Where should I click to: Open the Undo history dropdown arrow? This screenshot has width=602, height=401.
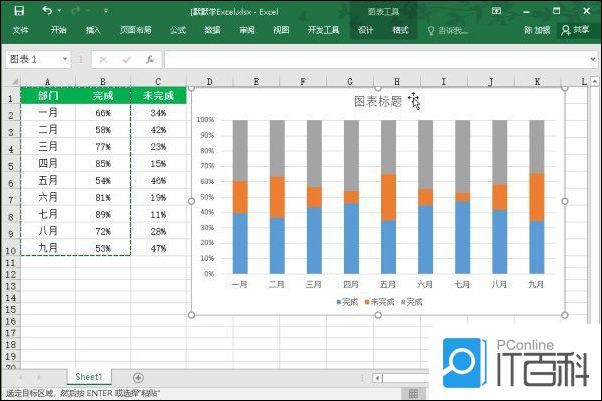tap(60, 10)
